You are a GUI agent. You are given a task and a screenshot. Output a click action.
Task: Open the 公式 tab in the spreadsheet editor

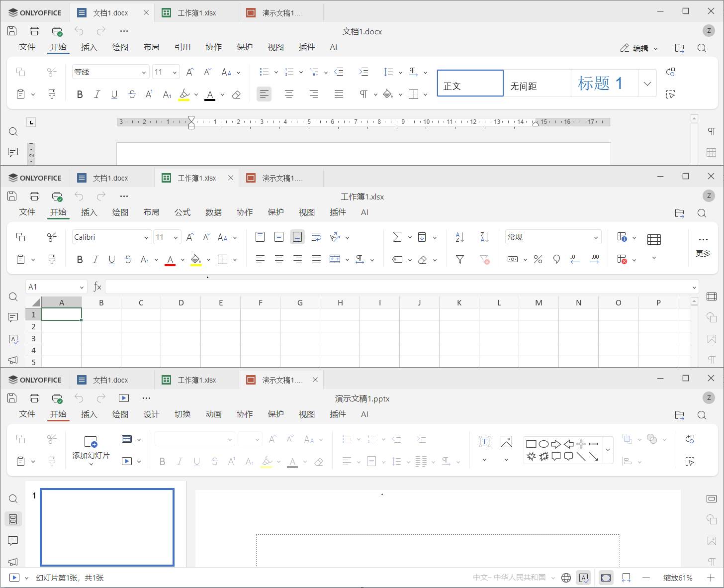pyautogui.click(x=182, y=212)
